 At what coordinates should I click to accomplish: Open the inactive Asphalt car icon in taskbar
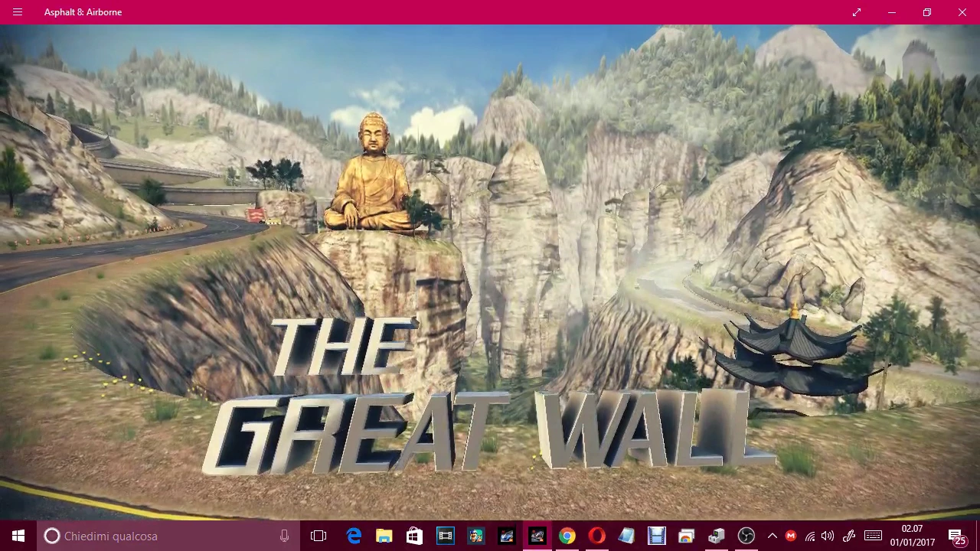(506, 536)
